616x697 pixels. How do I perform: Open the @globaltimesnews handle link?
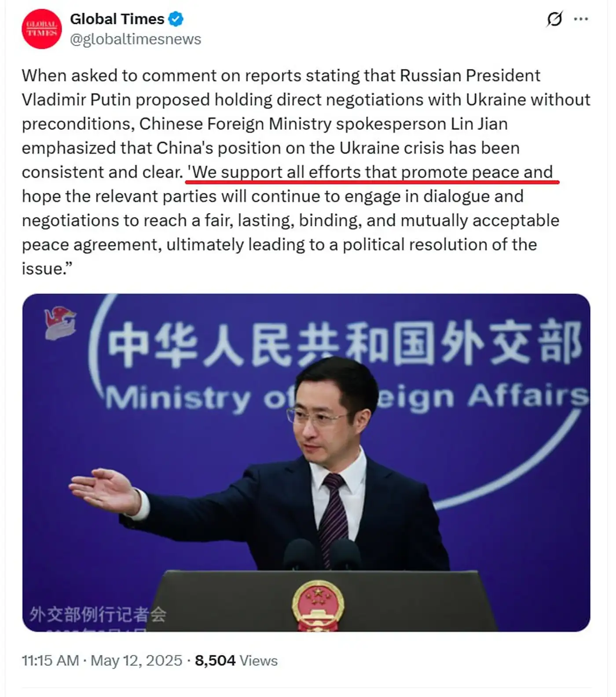pos(136,39)
